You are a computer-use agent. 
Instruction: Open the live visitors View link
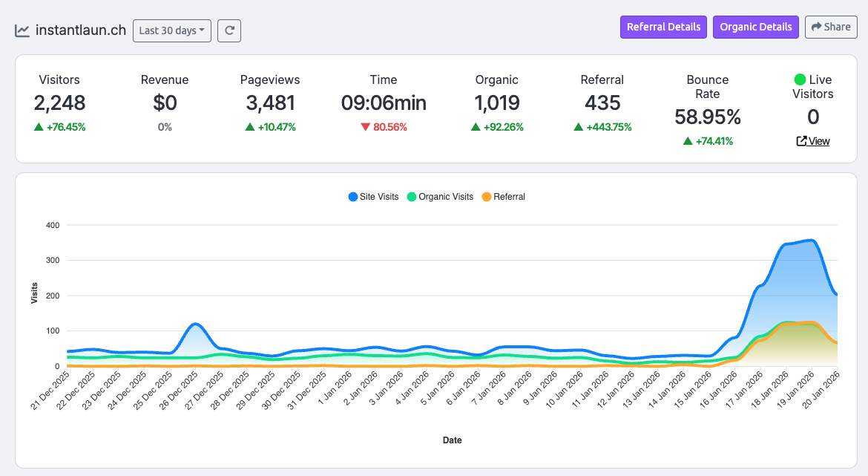(813, 141)
